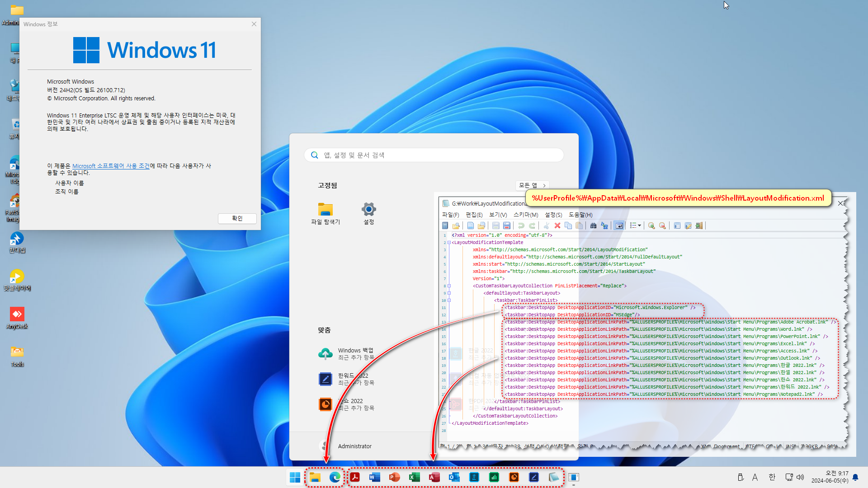
Task: Open the 보기(V) menu
Action: (498, 215)
